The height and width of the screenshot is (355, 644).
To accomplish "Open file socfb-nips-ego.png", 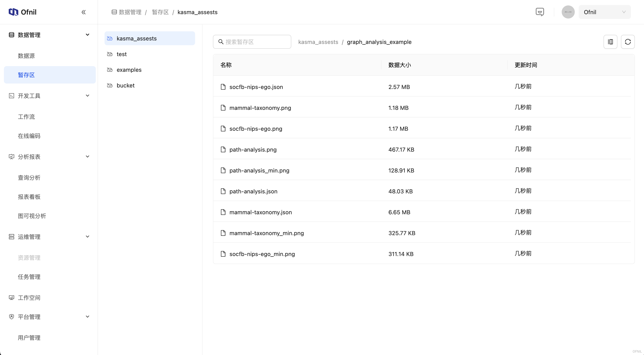I will pos(256,129).
